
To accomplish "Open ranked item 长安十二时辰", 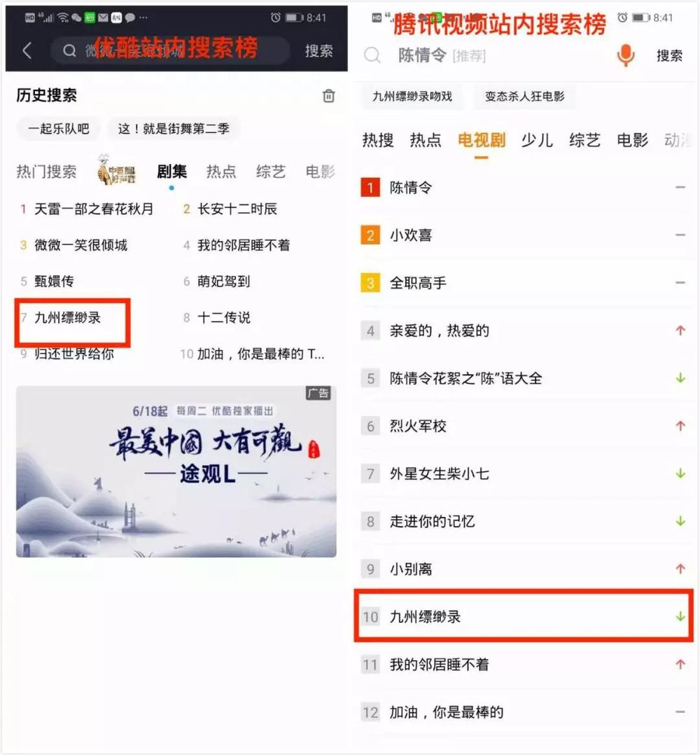I will tap(230, 209).
